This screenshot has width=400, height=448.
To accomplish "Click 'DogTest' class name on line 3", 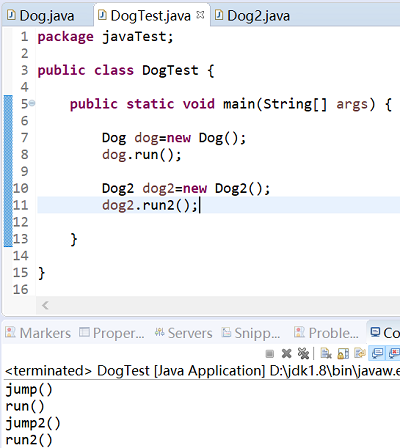I will (x=170, y=70).
